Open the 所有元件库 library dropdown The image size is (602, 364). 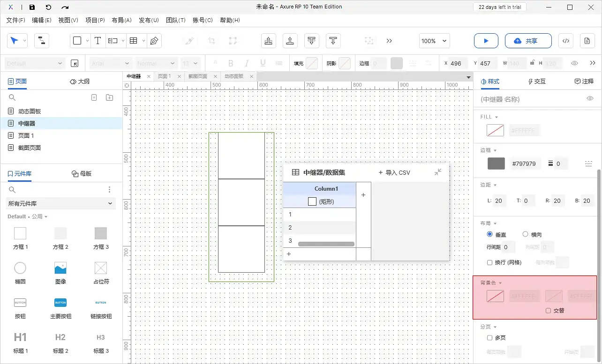[61, 203]
